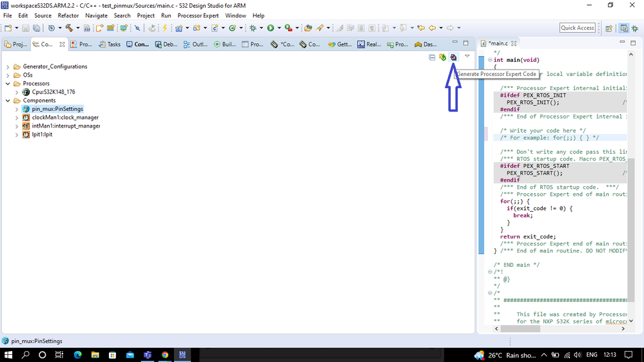This screenshot has height=362, width=644.
Task: Click the Quick Access field
Action: (x=578, y=28)
